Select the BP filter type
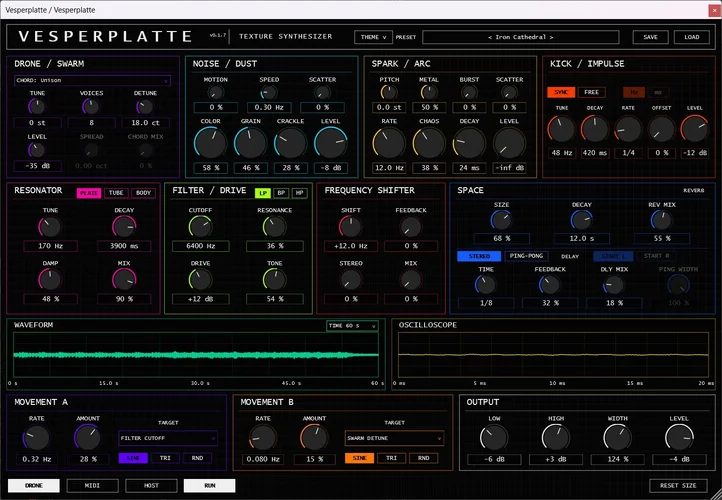 281,193
